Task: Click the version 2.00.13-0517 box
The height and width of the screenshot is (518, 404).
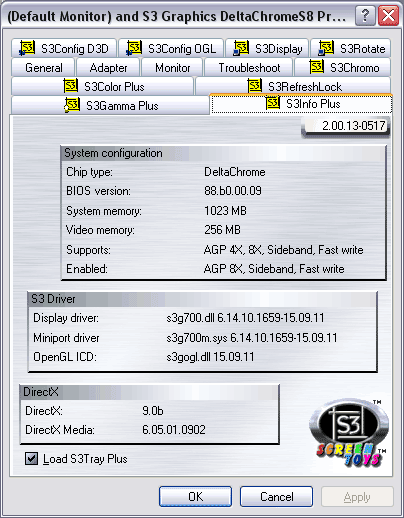Action: point(346,126)
